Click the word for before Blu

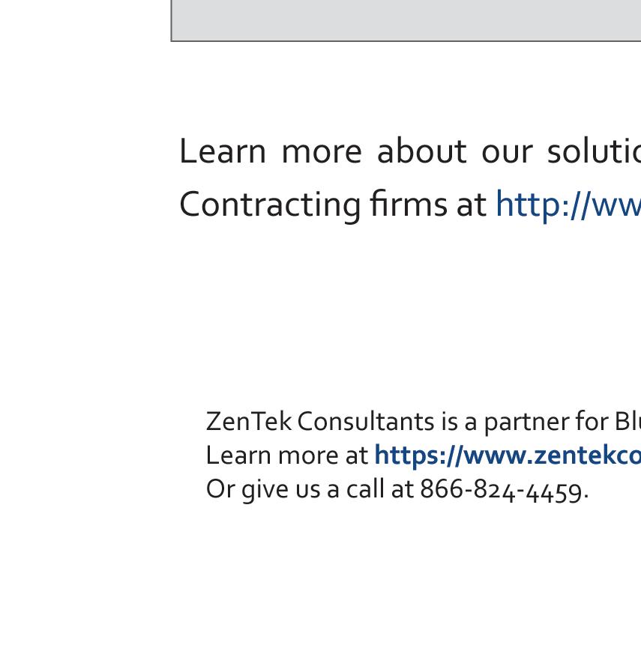pos(594,421)
